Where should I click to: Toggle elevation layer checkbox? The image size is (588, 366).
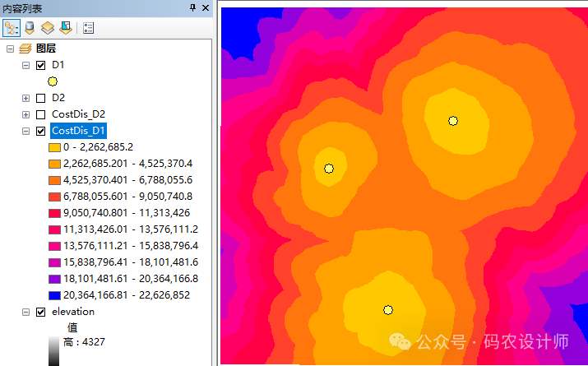click(41, 312)
